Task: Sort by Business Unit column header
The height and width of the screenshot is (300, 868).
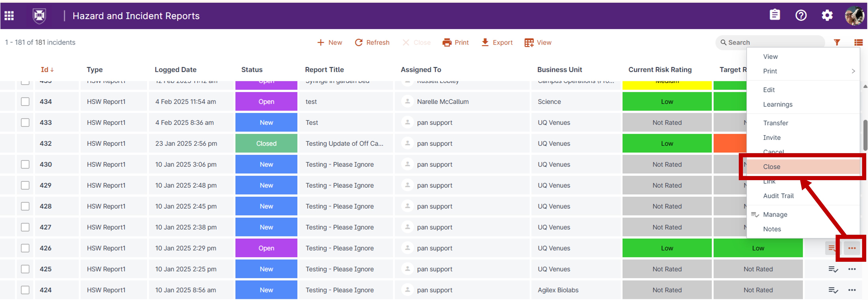Action: coord(560,70)
